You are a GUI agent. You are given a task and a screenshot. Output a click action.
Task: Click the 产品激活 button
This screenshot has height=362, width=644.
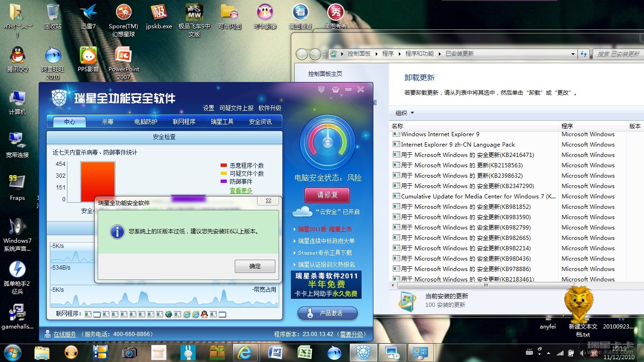(x=328, y=313)
